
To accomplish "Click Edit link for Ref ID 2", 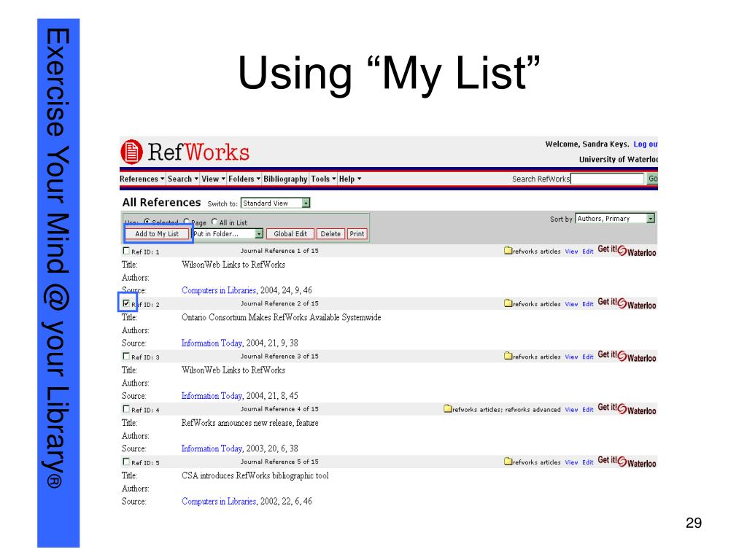I will click(588, 304).
